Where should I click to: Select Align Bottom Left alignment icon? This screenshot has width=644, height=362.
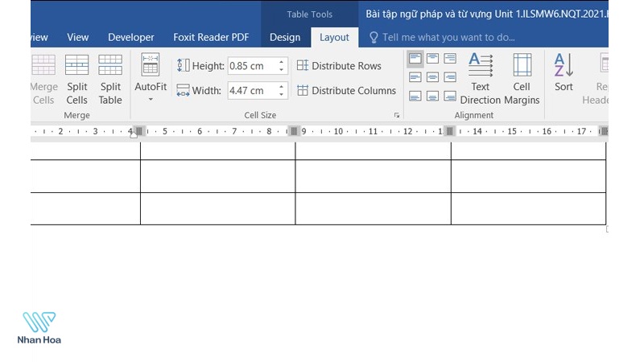coord(415,97)
